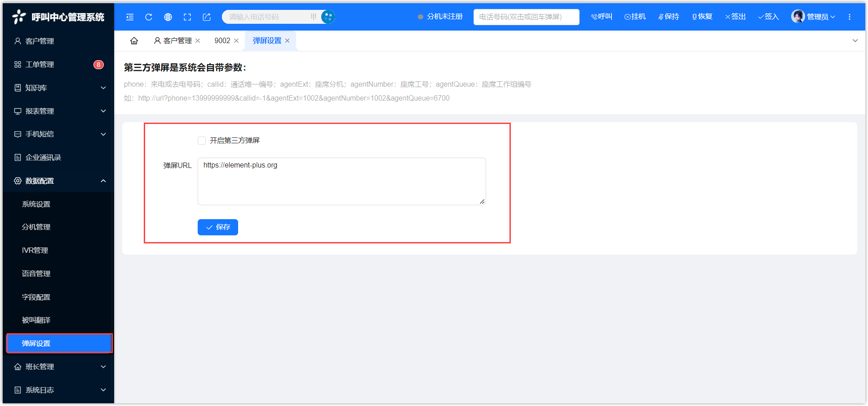Close the 弹屏设置 tab
The height and width of the screenshot is (406, 868).
tap(288, 41)
